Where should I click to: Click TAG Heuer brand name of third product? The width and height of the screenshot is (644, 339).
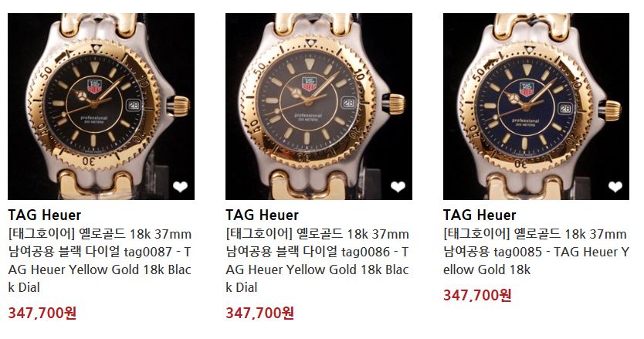click(x=480, y=215)
